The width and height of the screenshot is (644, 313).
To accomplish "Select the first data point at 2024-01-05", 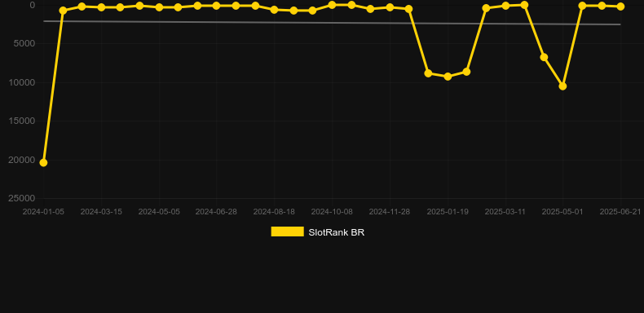I will [x=43, y=163].
